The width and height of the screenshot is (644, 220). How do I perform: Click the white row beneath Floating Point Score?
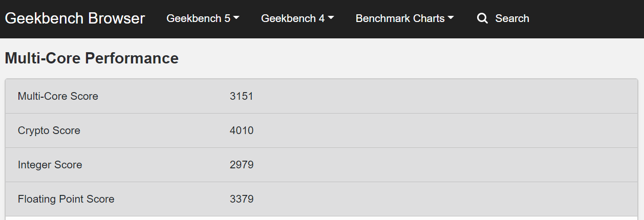321,218
